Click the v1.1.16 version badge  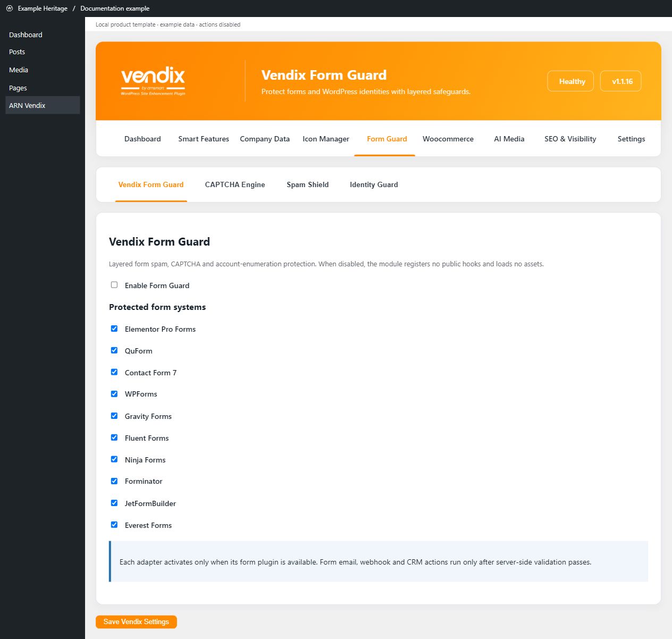click(620, 81)
